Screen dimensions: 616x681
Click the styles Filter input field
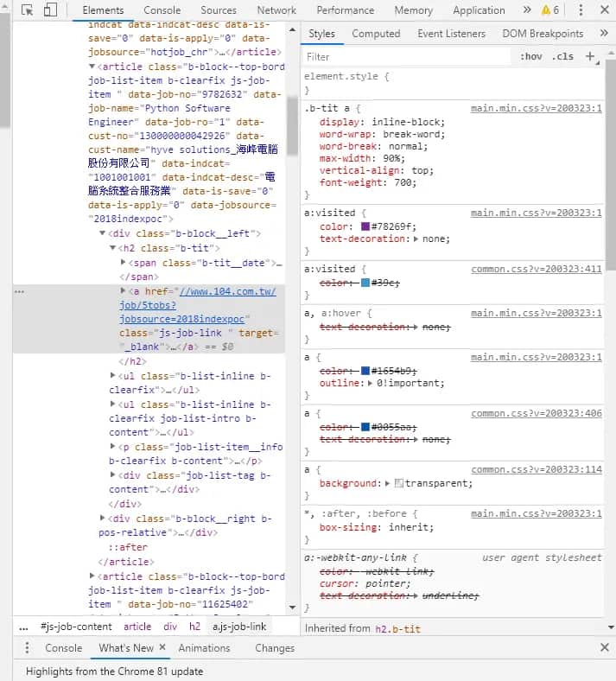click(406, 56)
